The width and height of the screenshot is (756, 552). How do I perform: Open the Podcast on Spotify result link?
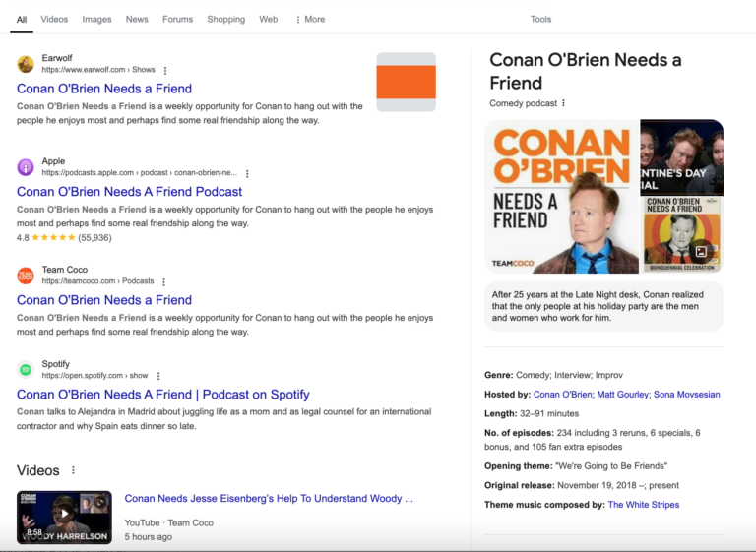[x=163, y=395]
